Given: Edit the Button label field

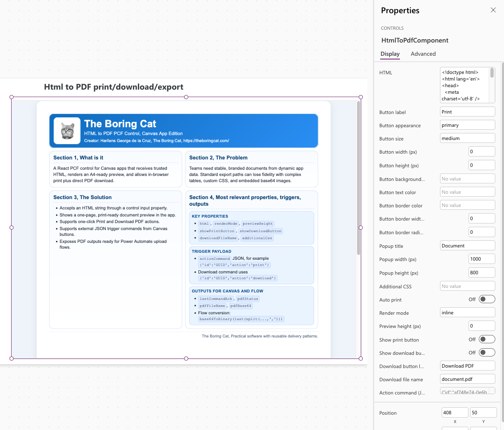Looking at the screenshot, I should tap(468, 112).
